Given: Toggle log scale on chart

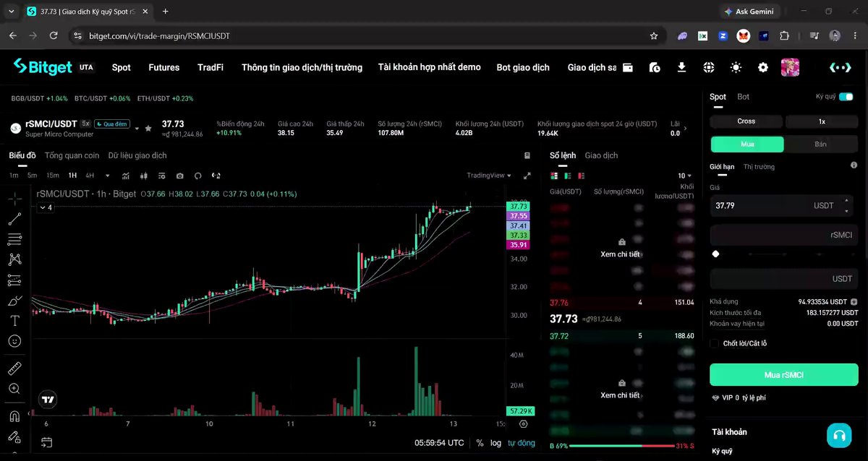Looking at the screenshot, I should [495, 443].
